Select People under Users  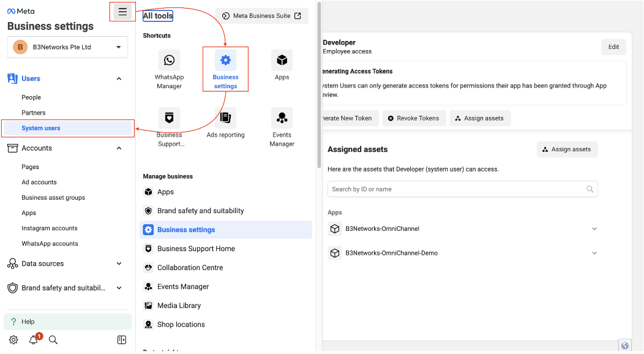tap(31, 97)
